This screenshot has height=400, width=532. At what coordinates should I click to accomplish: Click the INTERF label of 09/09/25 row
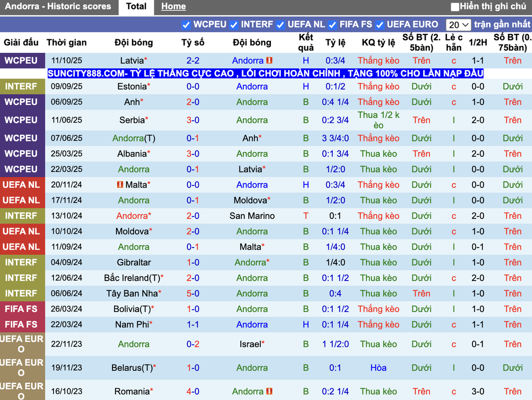click(21, 86)
